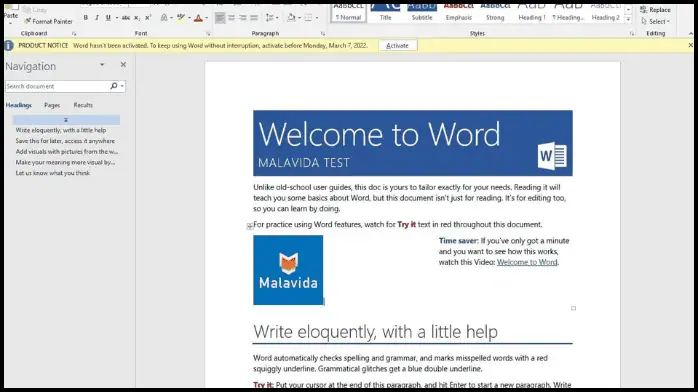Image resolution: width=698 pixels, height=392 pixels.
Task: Go to 'Save this for later' heading
Action: coord(65,141)
